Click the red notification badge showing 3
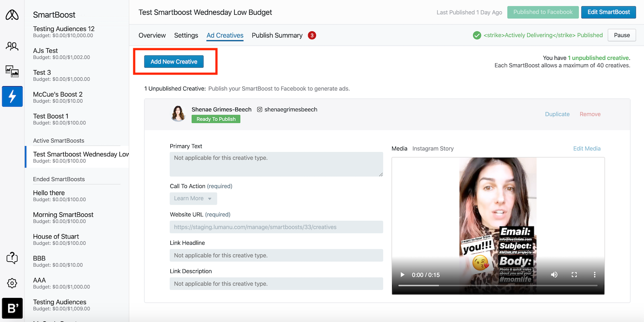Viewport: 644px width, 322px height. (x=312, y=35)
